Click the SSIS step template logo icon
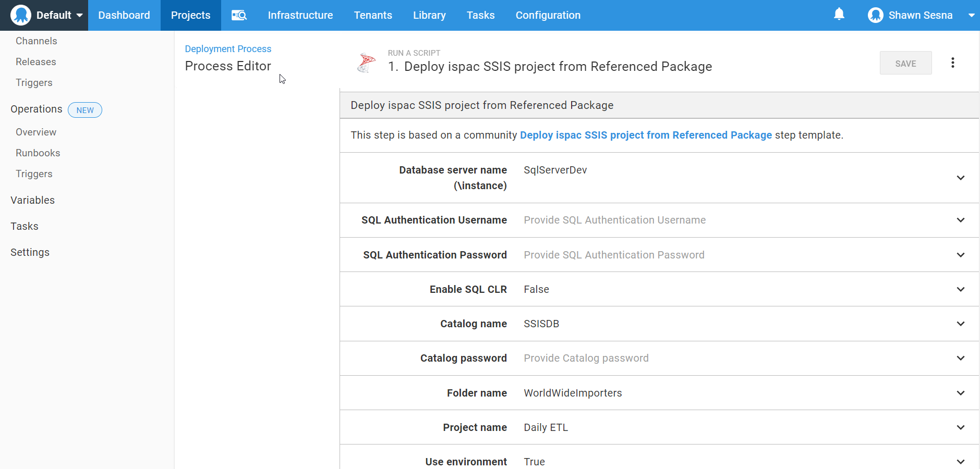Viewport: 980px width, 469px height. point(366,63)
